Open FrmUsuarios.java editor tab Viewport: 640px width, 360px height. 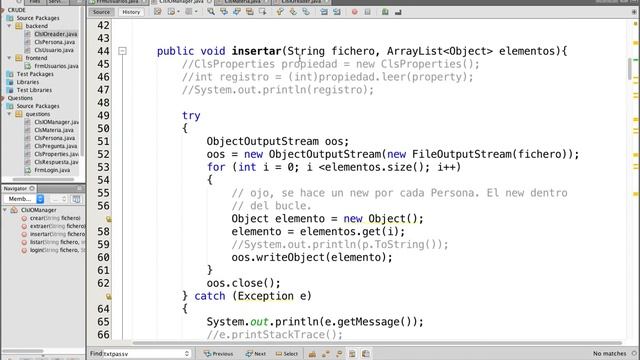click(x=118, y=2)
